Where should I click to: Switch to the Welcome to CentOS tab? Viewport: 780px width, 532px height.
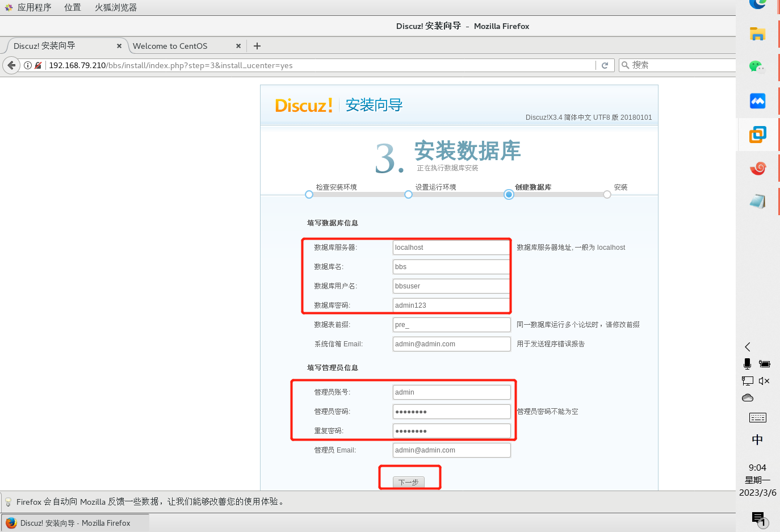(186, 46)
